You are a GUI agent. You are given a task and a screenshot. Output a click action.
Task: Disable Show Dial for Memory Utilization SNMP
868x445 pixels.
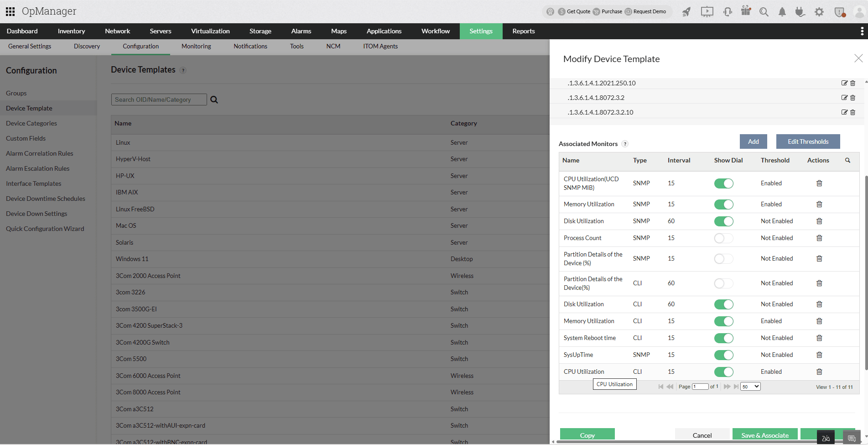click(x=723, y=204)
